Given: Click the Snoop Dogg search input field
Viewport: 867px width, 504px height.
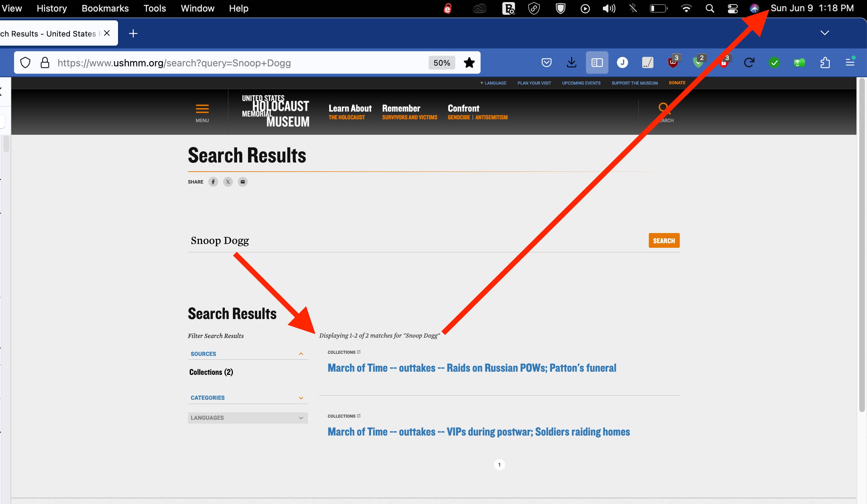Looking at the screenshot, I should pyautogui.click(x=416, y=240).
